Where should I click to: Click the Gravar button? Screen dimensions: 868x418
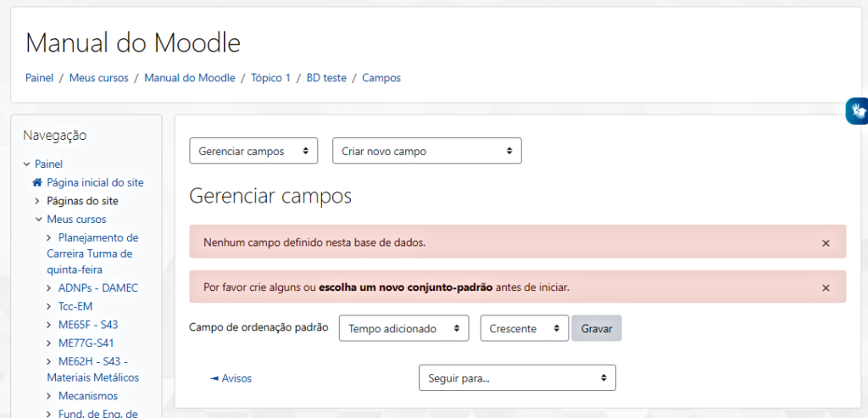[x=597, y=328]
